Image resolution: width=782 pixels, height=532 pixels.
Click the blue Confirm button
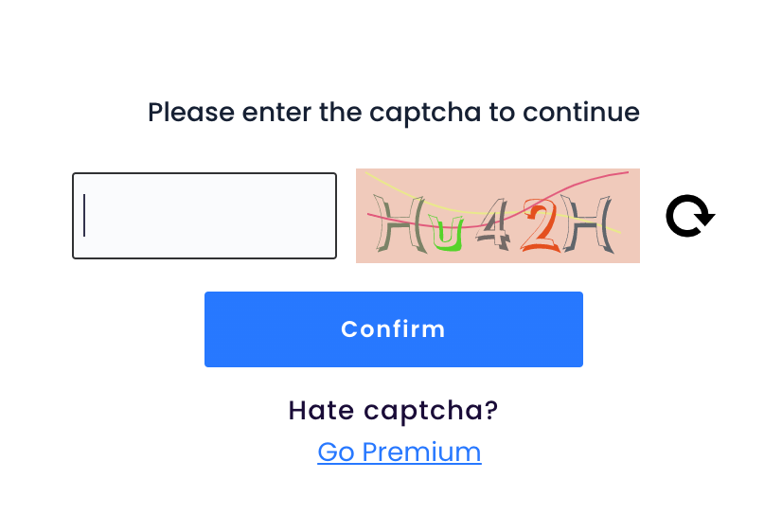[x=394, y=329]
